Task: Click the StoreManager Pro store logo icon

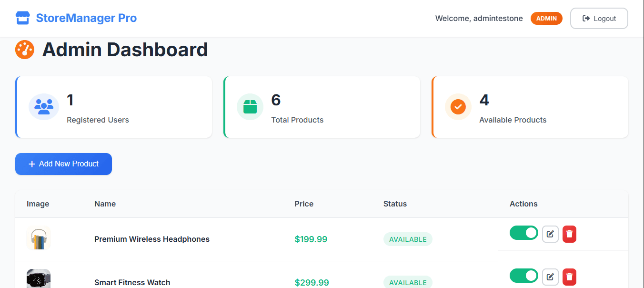Action: (23, 18)
